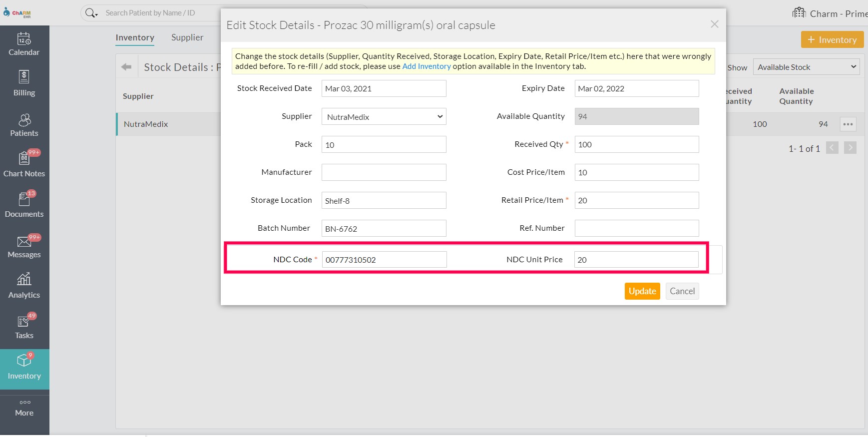Expand the Supplier dropdown
Image resolution: width=868 pixels, height=437 pixels.
[x=384, y=117]
